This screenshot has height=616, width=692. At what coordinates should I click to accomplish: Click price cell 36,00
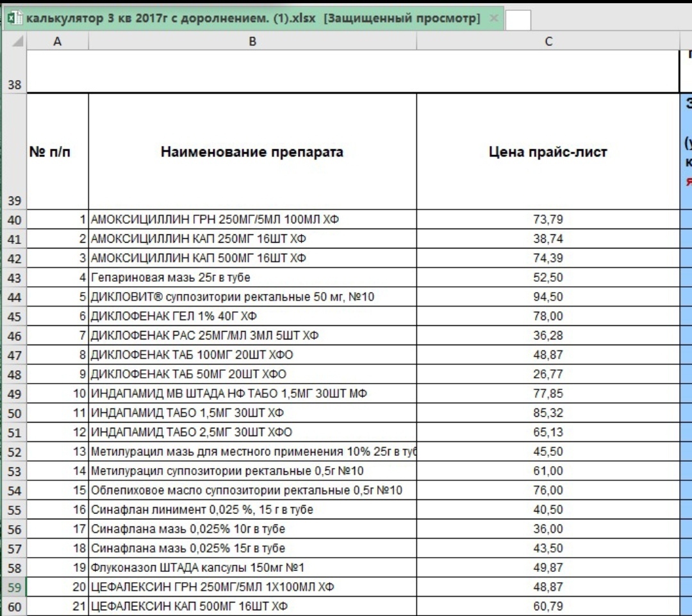(548, 529)
